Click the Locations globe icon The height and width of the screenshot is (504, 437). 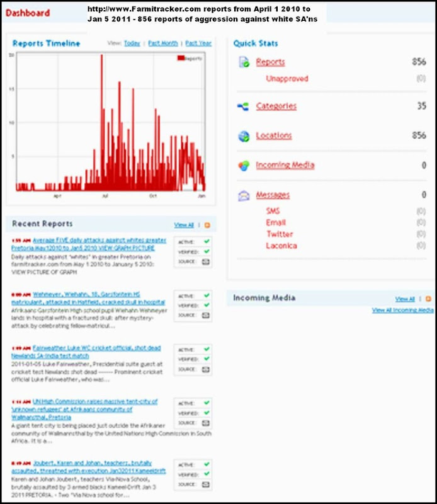tap(244, 136)
